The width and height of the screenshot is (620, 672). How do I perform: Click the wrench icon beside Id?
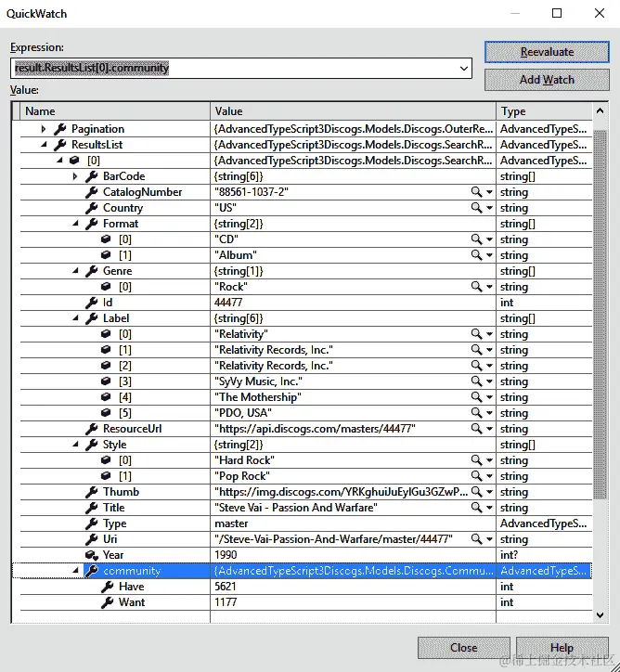coord(91,303)
